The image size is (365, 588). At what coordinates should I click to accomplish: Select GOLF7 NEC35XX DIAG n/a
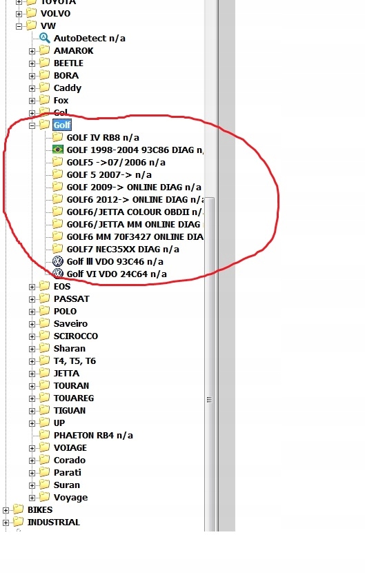tap(123, 250)
